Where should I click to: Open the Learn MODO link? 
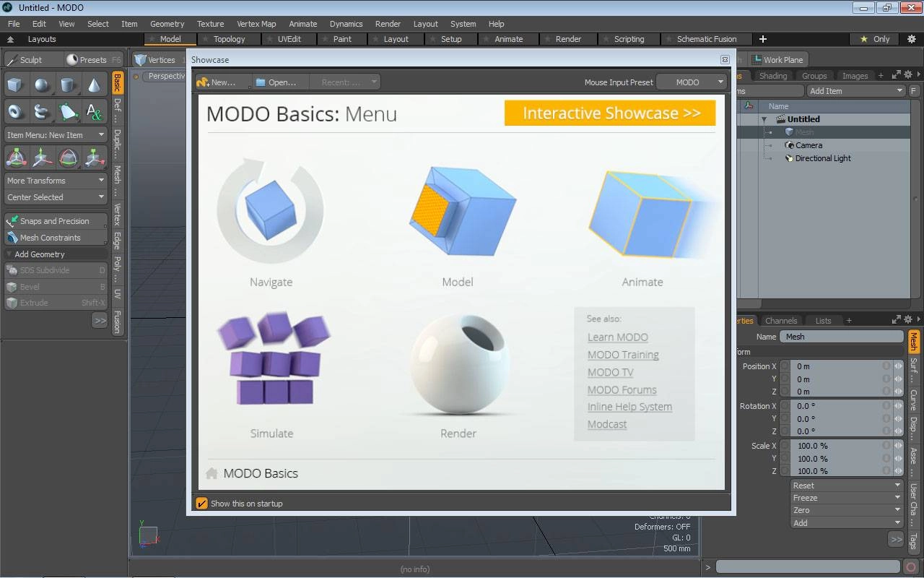617,337
